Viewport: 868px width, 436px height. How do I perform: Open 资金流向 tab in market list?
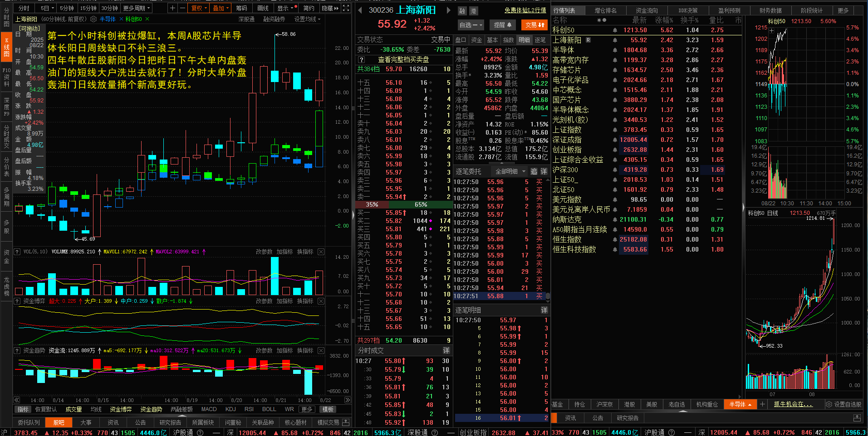647,10
